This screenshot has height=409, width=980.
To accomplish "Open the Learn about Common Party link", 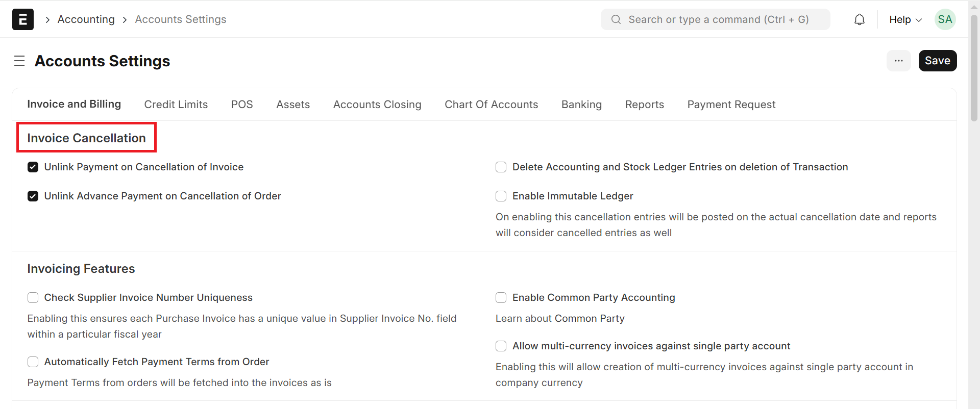I will point(559,319).
